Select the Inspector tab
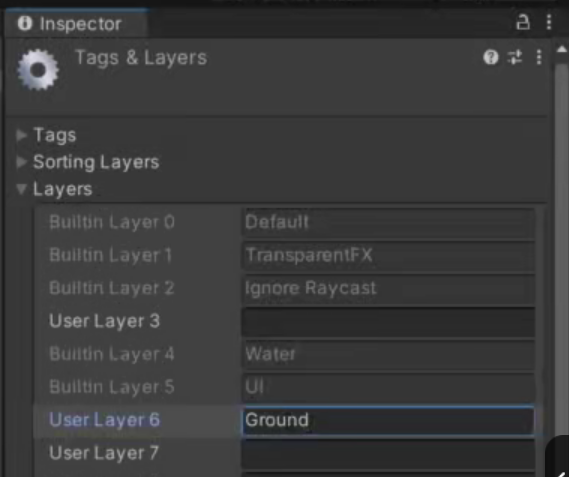569x477 pixels. point(75,24)
